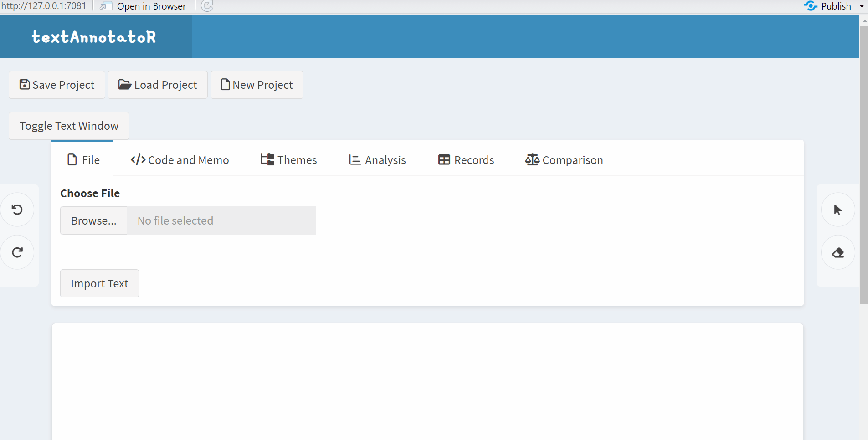Switch to the Analysis tab
The width and height of the screenshot is (868, 440).
[x=377, y=160]
